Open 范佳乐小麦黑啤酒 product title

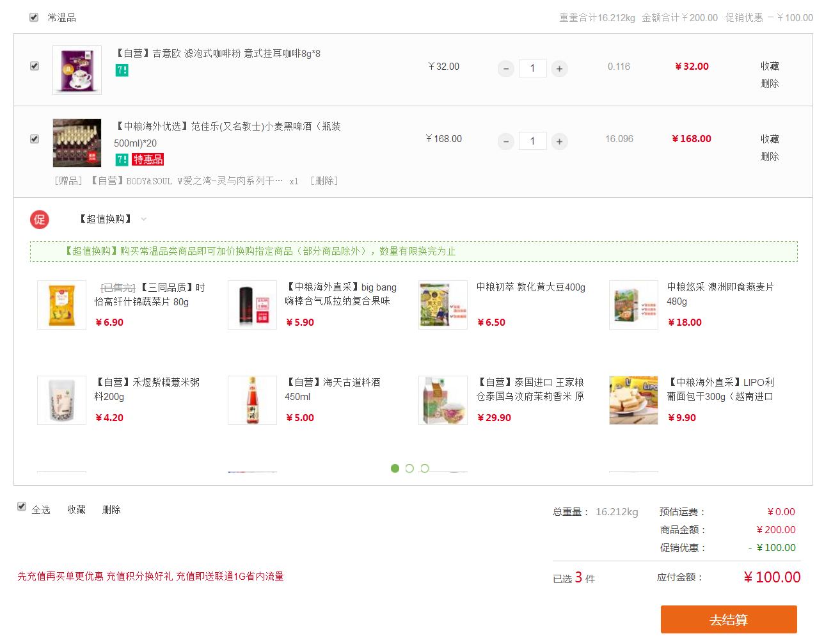[227, 134]
